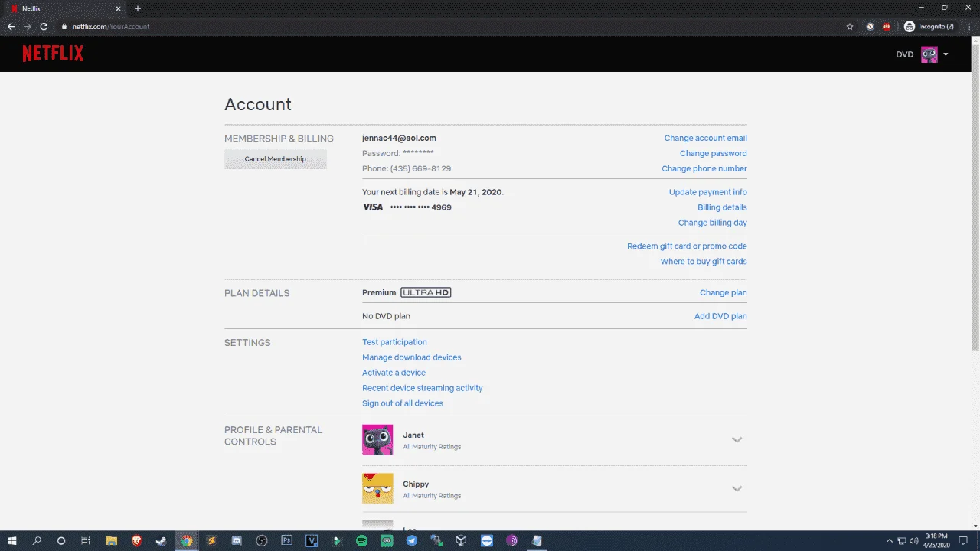Open Tor Browser from the taskbar

tap(511, 540)
